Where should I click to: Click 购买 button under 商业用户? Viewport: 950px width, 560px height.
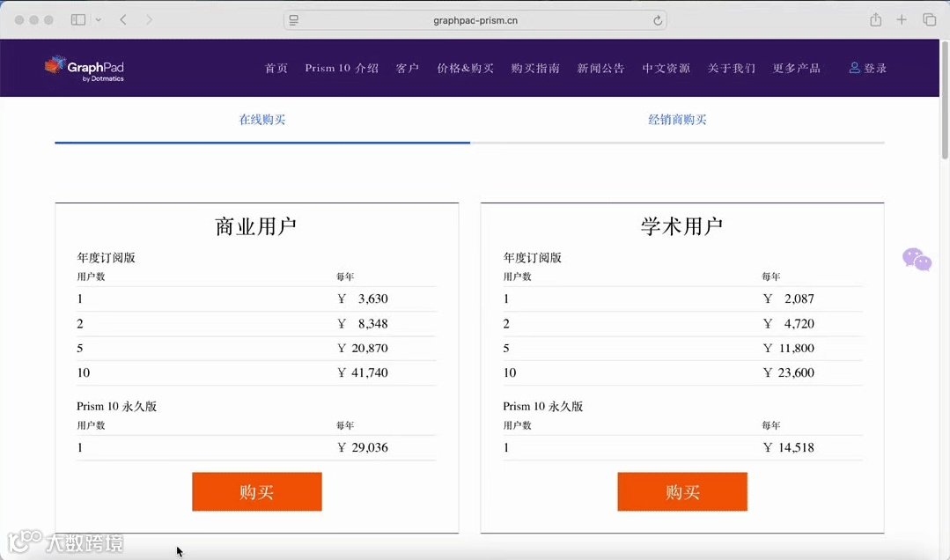[257, 491]
